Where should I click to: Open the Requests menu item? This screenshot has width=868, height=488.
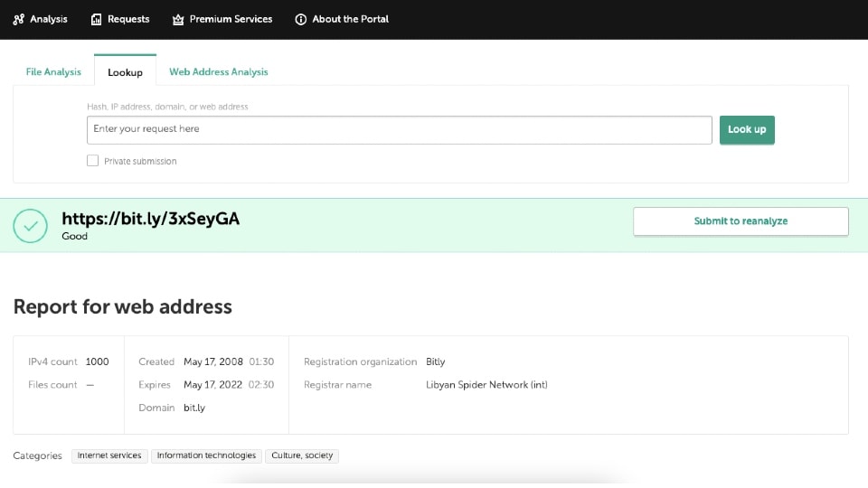pos(127,19)
